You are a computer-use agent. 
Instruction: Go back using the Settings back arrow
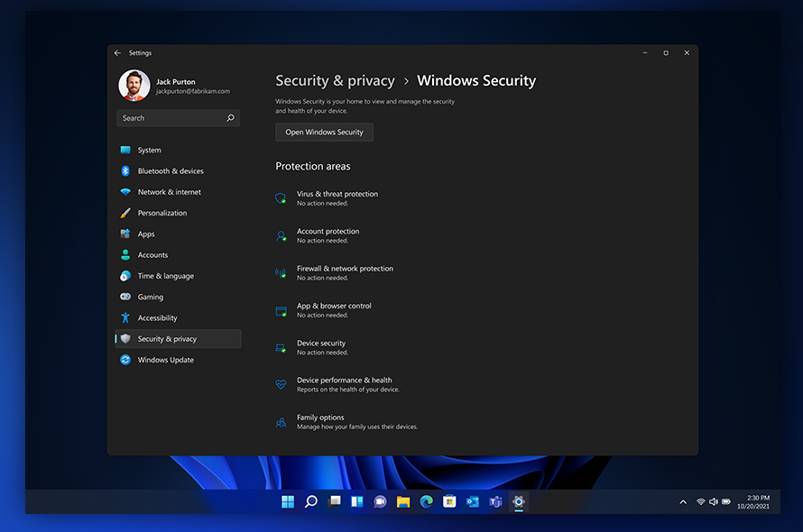coord(117,53)
